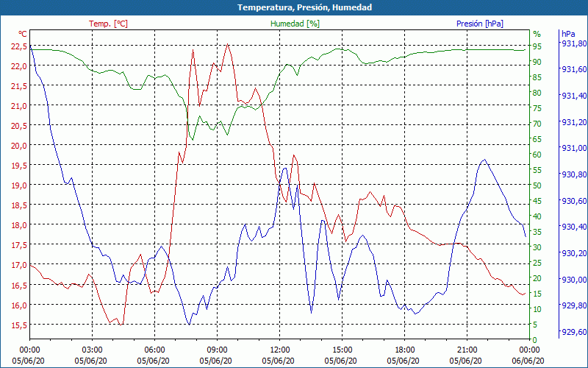The height and width of the screenshot is (368, 588).
Task: Click the 929,60 pressure axis value
Action: tap(574, 333)
